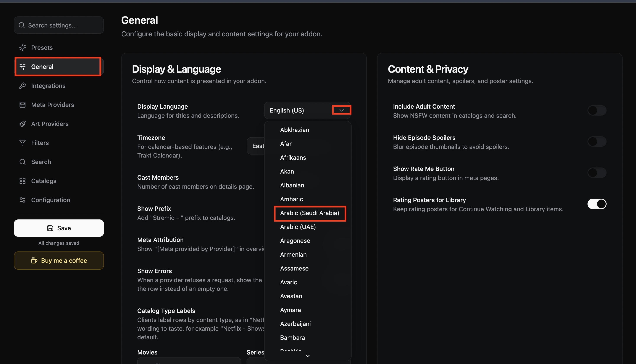Image resolution: width=636 pixels, height=364 pixels.
Task: Turn on Hide Episode Spoilers switch
Action: (x=597, y=142)
